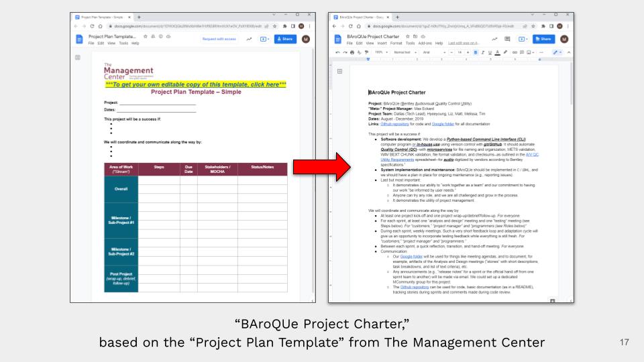
Task: Click the Github repository link in Links line
Action: tap(393, 123)
